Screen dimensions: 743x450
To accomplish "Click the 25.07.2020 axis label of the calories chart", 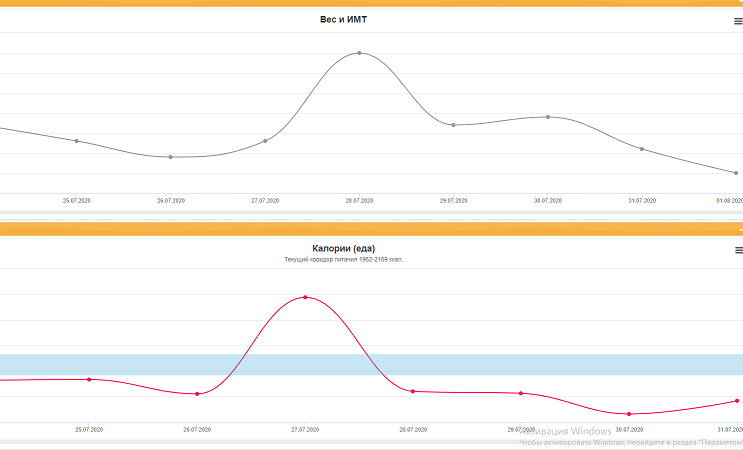I will (89, 430).
